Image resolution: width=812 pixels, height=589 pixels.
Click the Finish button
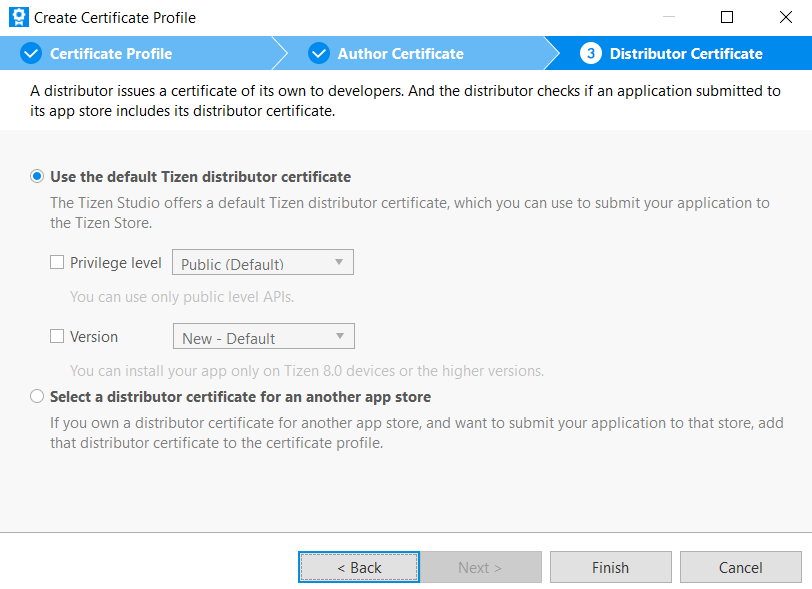[x=610, y=566]
